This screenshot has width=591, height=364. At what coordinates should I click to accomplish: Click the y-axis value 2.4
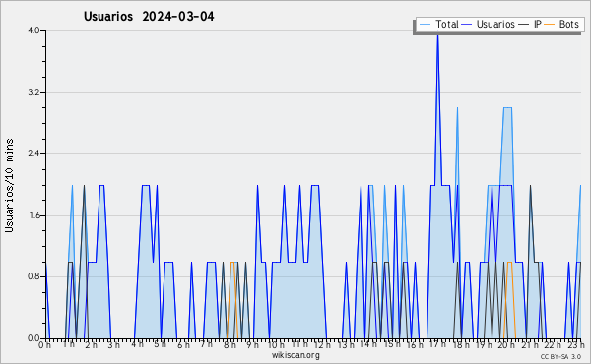click(x=33, y=153)
